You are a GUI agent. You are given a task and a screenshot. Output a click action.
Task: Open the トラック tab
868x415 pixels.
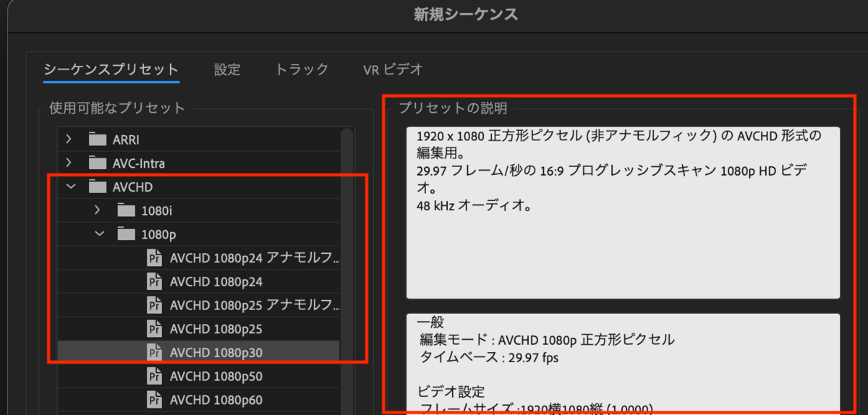tap(302, 69)
